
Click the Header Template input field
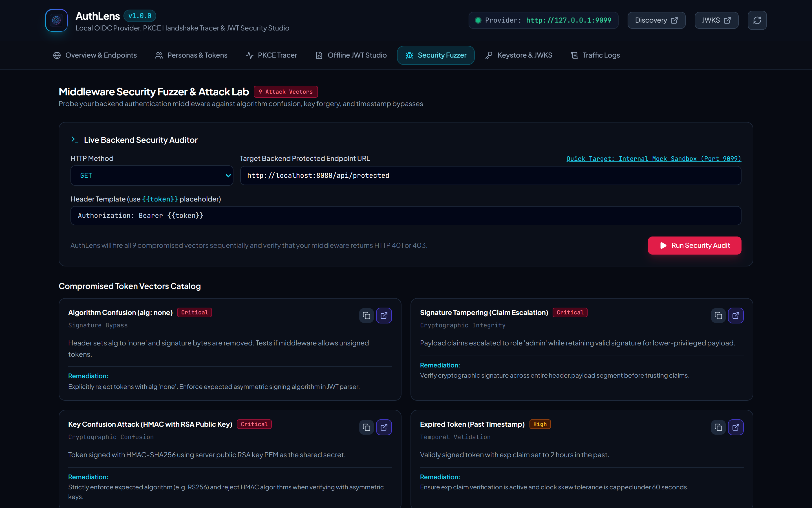pos(406,216)
